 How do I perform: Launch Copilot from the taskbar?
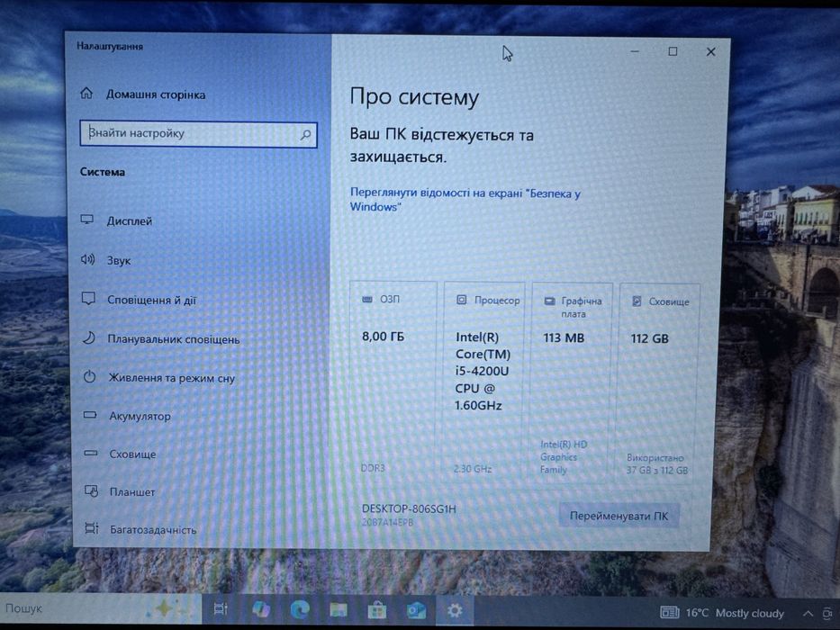tap(261, 609)
